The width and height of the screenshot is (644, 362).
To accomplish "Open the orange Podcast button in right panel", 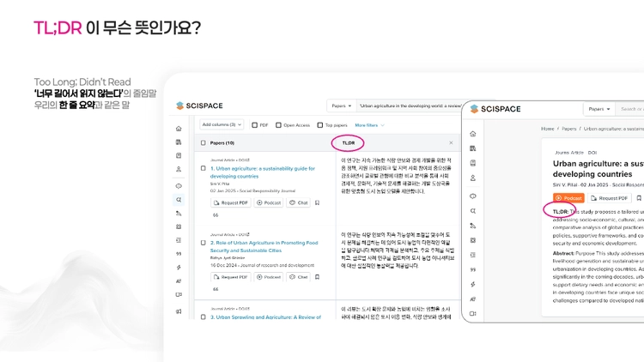I will (568, 198).
